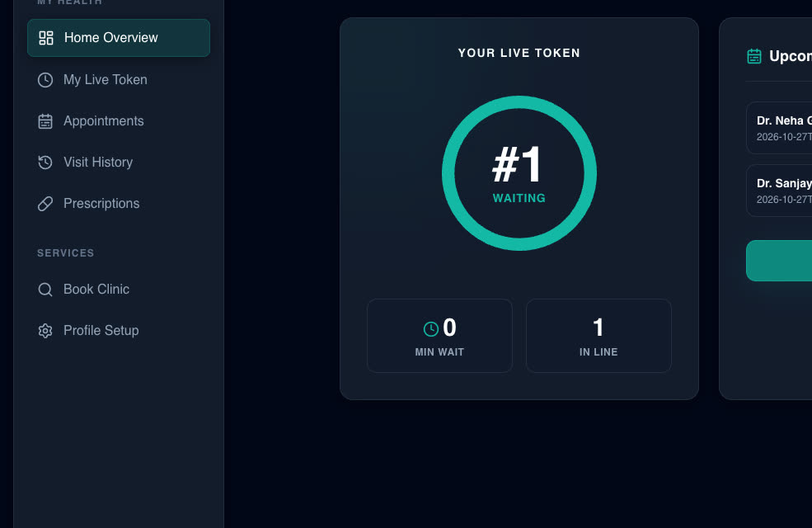Click the SERVICES section heading
The width and height of the screenshot is (812, 528).
66,253
